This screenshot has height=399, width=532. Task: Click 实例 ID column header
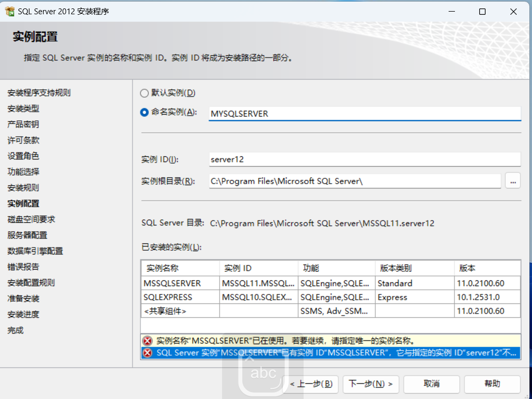(x=259, y=268)
